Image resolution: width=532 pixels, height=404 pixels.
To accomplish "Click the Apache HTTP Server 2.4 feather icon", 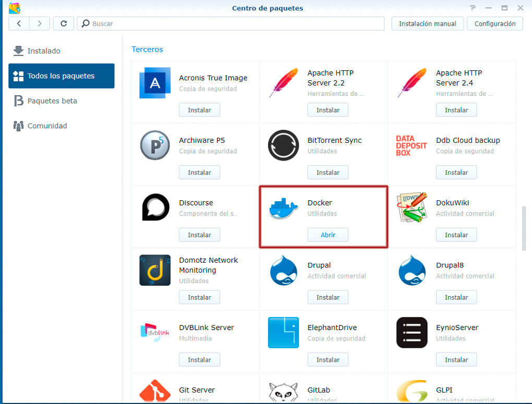I will click(x=412, y=82).
